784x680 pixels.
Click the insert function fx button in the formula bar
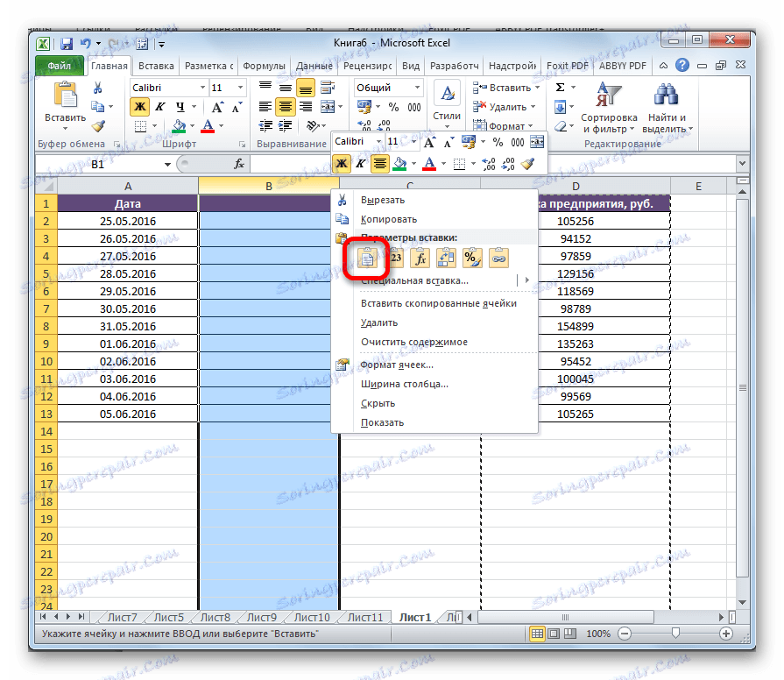click(239, 164)
